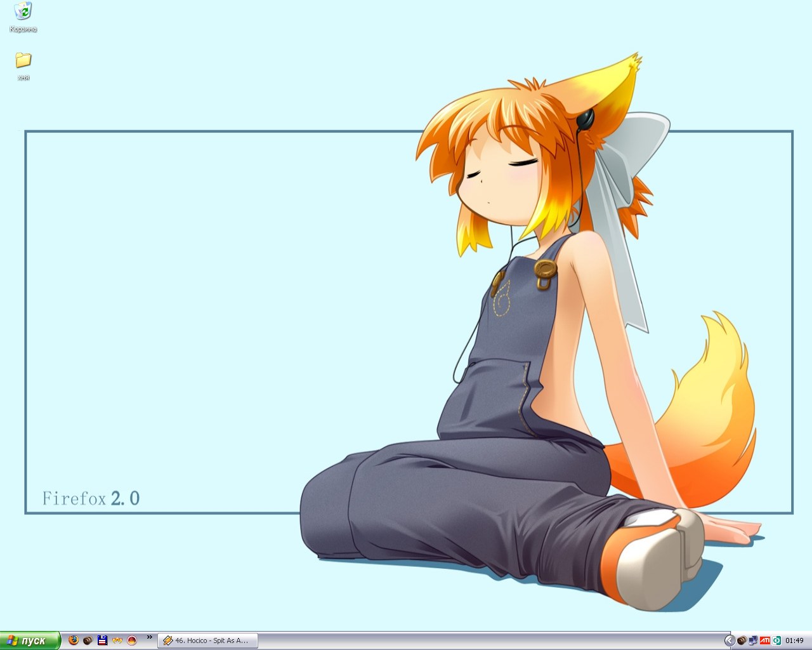Click the brown barrel system tray icon
Viewport: 812px width, 650px height.
741,640
